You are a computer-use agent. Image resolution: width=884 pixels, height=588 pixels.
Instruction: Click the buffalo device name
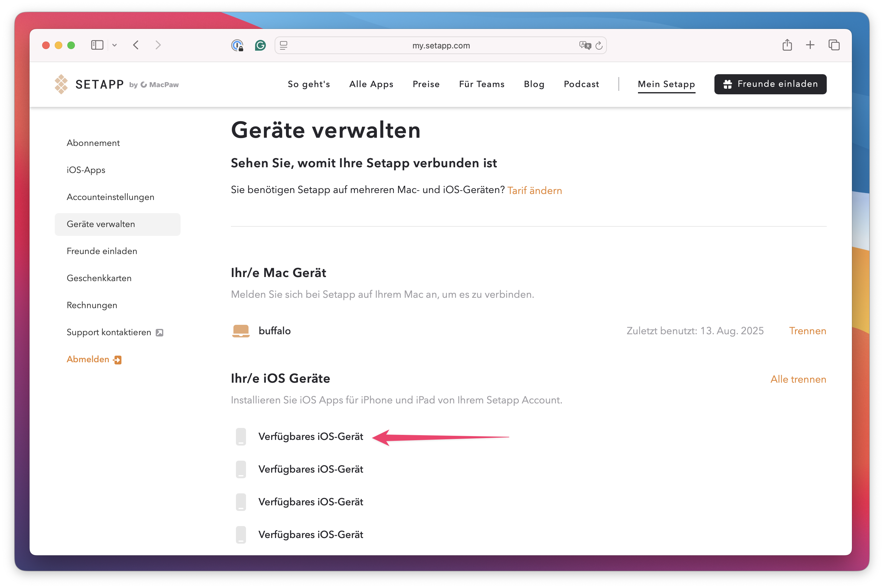coord(274,331)
